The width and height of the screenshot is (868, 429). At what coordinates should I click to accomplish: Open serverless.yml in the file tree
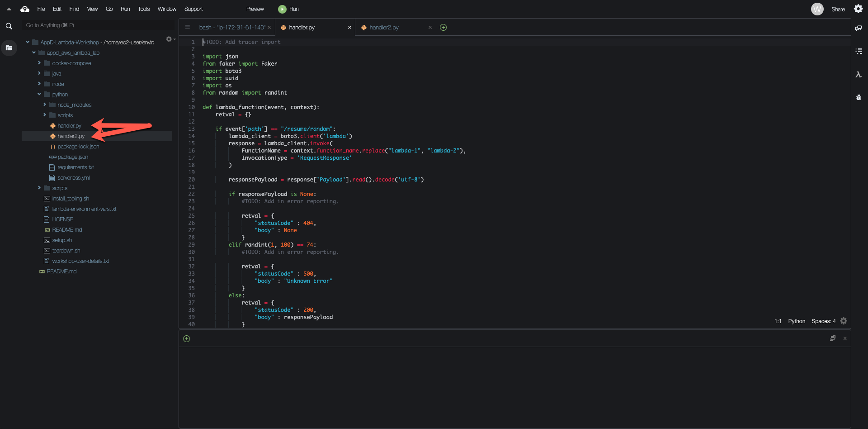[x=73, y=178]
